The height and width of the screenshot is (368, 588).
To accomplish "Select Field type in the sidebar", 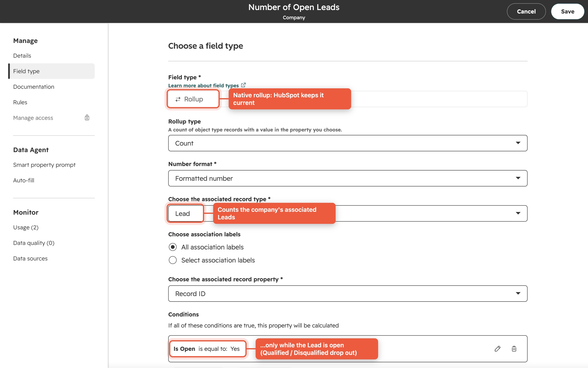I will click(x=51, y=71).
